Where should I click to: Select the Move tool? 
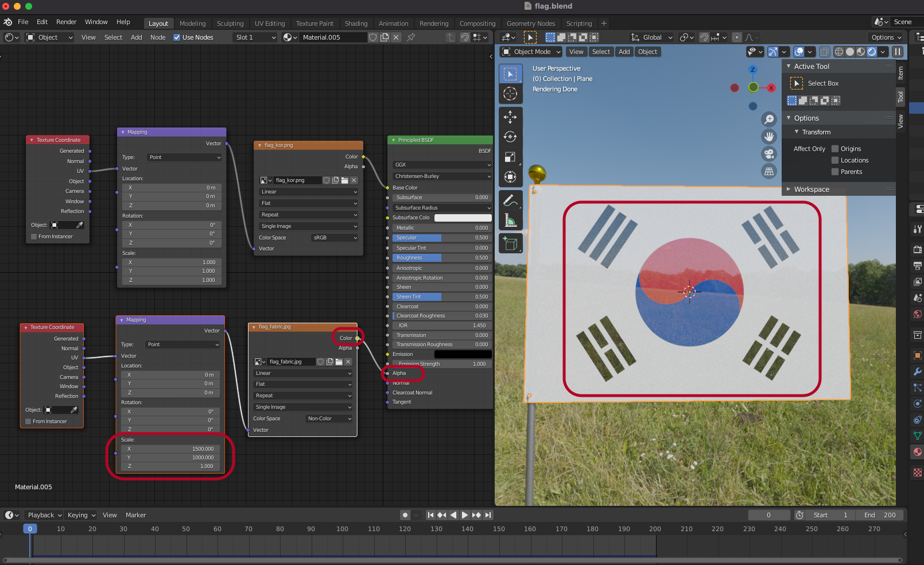point(510,117)
